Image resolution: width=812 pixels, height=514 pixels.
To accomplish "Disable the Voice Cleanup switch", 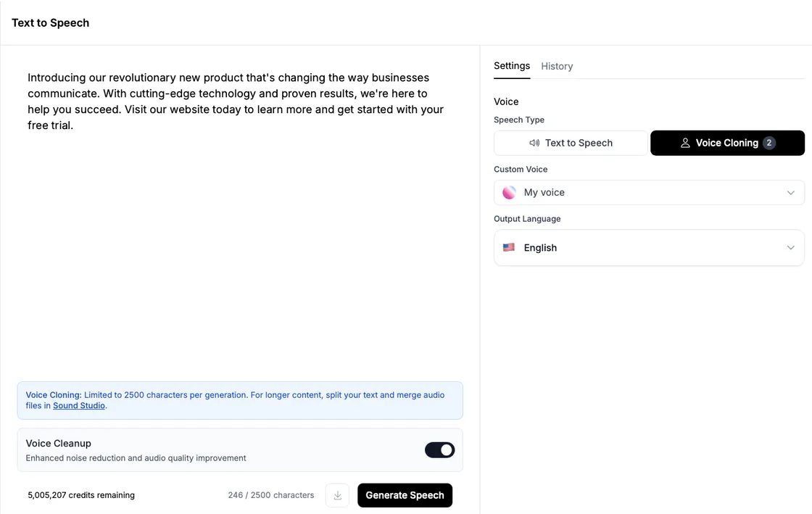I will click(439, 450).
